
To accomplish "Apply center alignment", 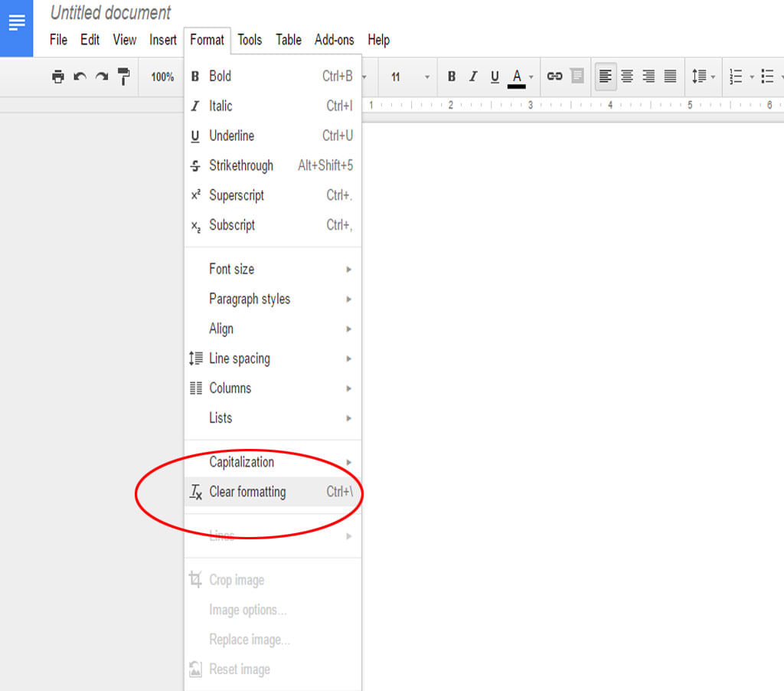I will point(628,77).
